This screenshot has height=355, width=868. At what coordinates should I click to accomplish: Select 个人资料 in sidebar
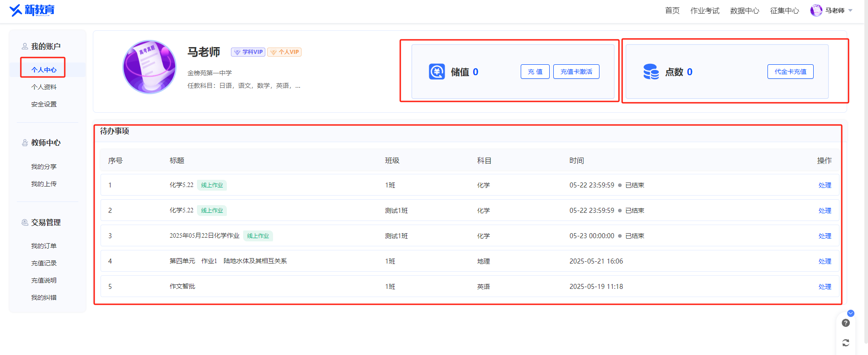coord(44,87)
